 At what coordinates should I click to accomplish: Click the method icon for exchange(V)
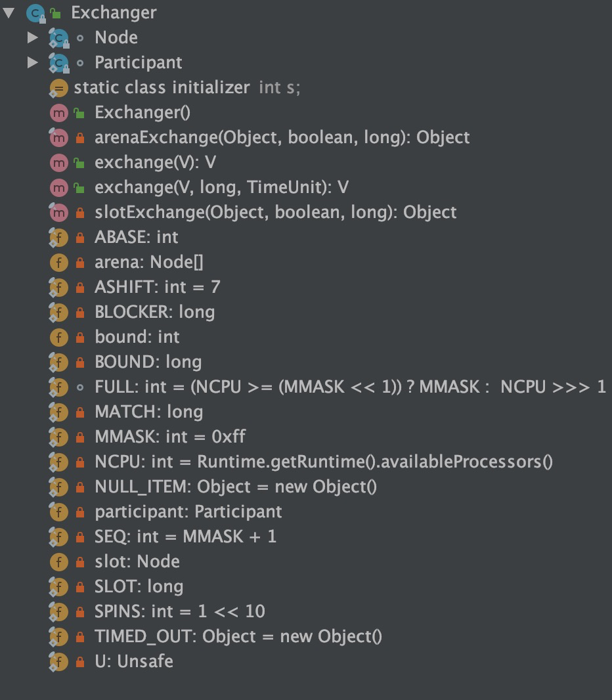coord(58,162)
